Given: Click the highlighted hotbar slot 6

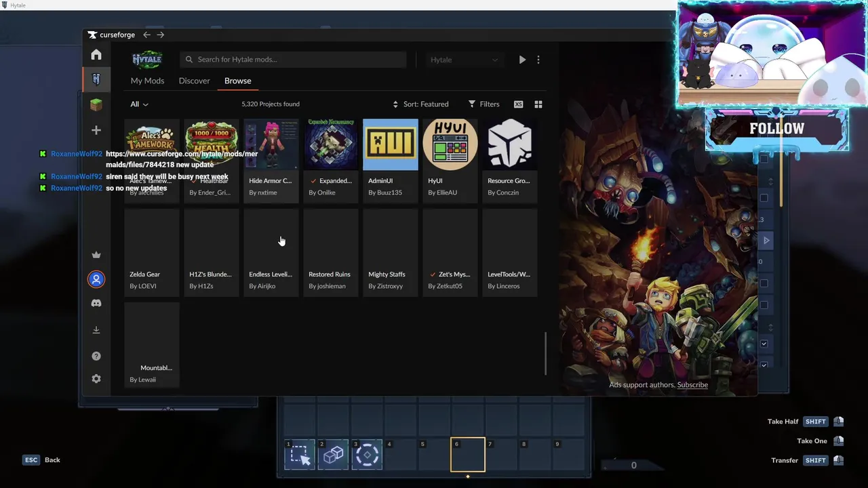Looking at the screenshot, I should 468,454.
